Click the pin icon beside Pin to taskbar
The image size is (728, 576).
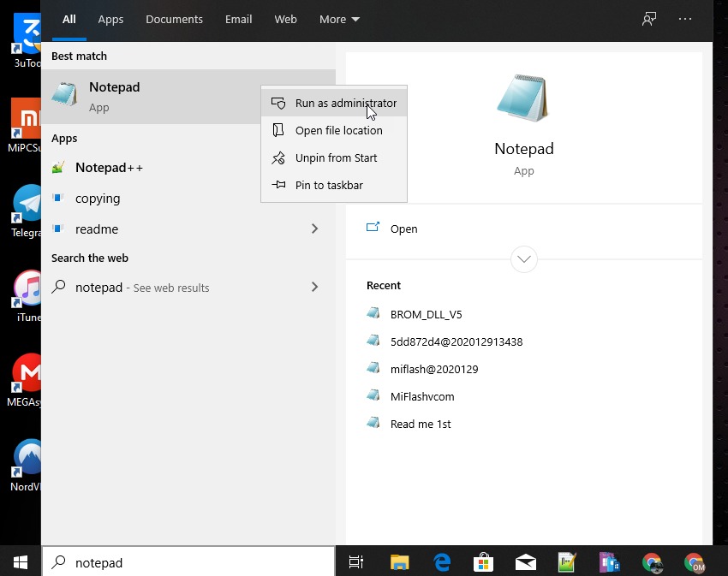(x=278, y=185)
